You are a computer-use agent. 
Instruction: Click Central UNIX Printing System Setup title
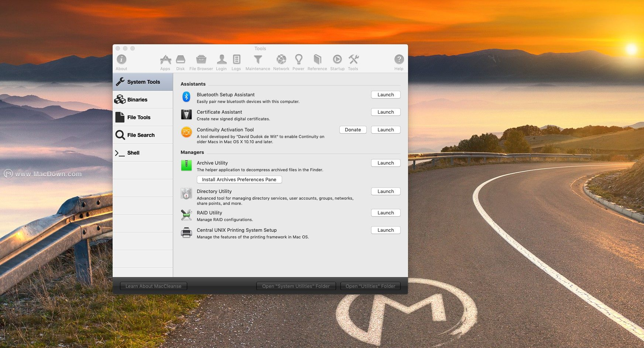(237, 230)
